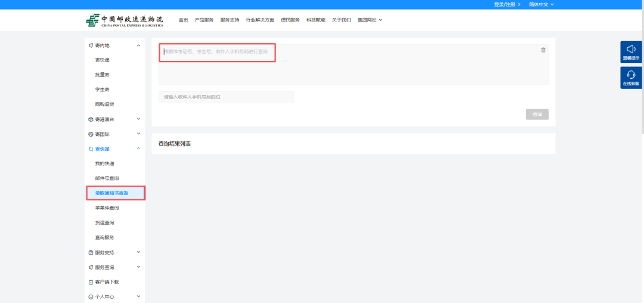Go to 首页 in top navigation
This screenshot has width=644, height=303.
[x=183, y=20]
